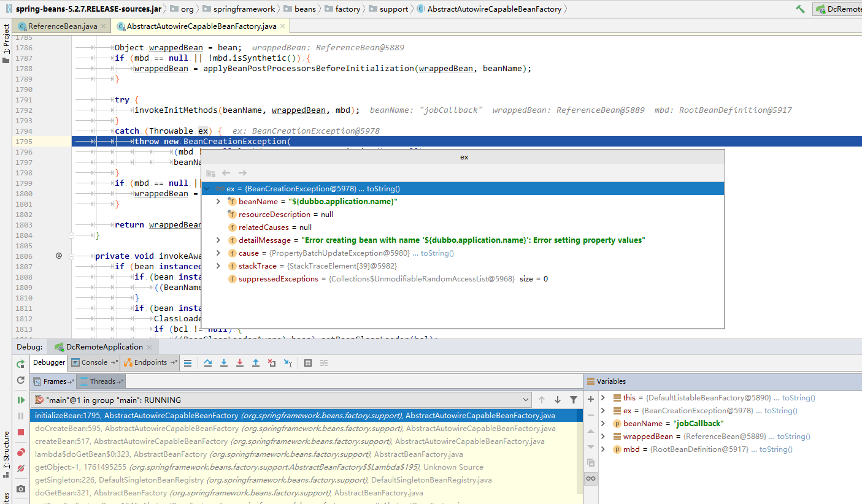Close DcRemoteApplication debug tab
This screenshot has width=862, height=504.
(x=150, y=346)
